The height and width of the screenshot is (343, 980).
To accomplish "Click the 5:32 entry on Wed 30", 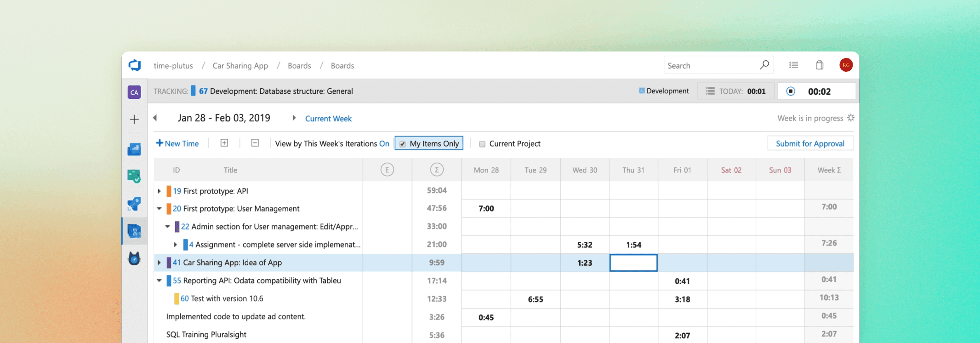I will [585, 245].
